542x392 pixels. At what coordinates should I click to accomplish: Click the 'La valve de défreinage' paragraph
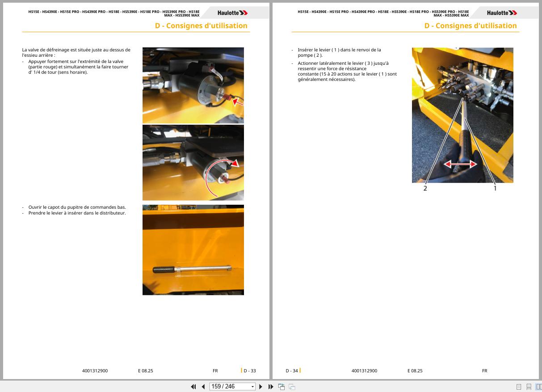click(76, 53)
